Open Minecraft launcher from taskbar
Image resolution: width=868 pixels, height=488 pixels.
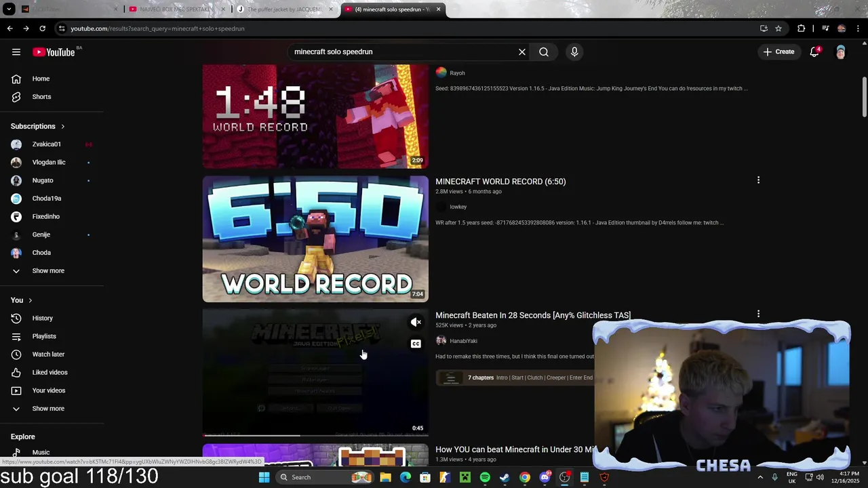click(x=465, y=477)
